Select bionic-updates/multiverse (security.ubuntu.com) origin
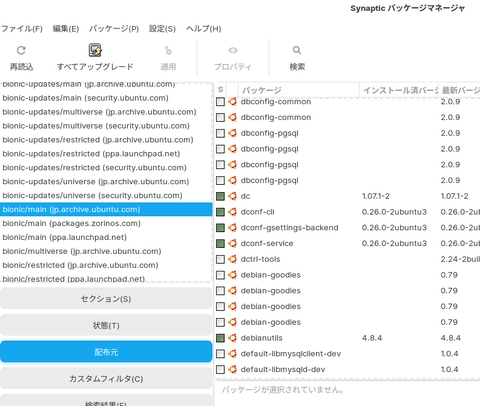The image size is (480, 406). (x=106, y=126)
